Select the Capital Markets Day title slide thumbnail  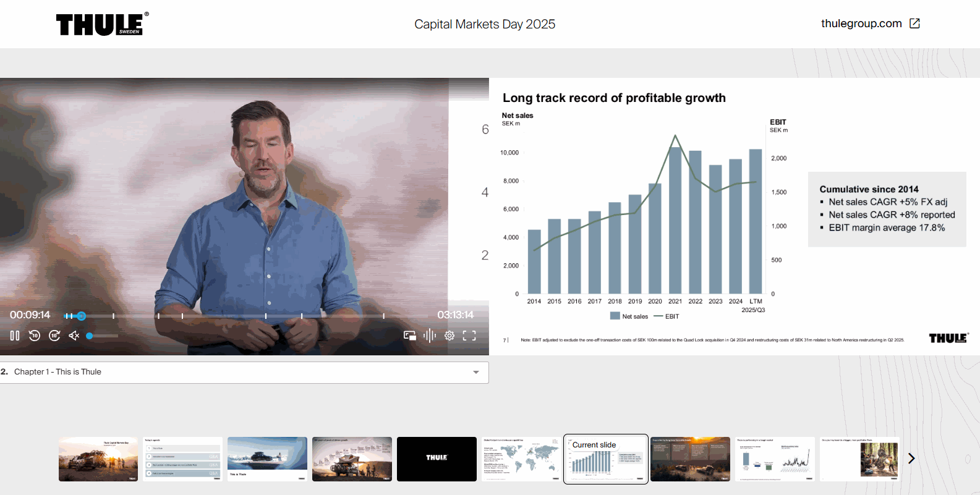[98, 459]
